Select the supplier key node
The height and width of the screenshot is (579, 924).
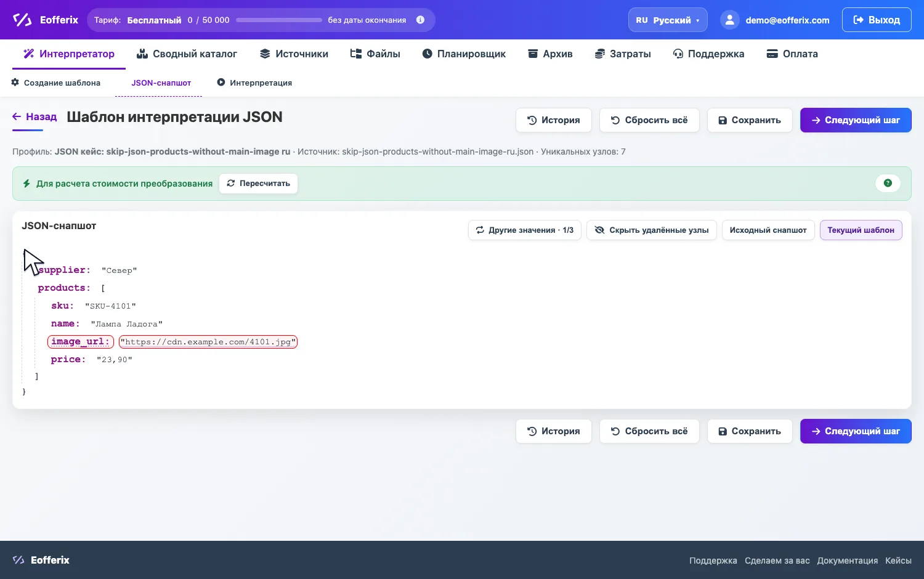click(64, 270)
